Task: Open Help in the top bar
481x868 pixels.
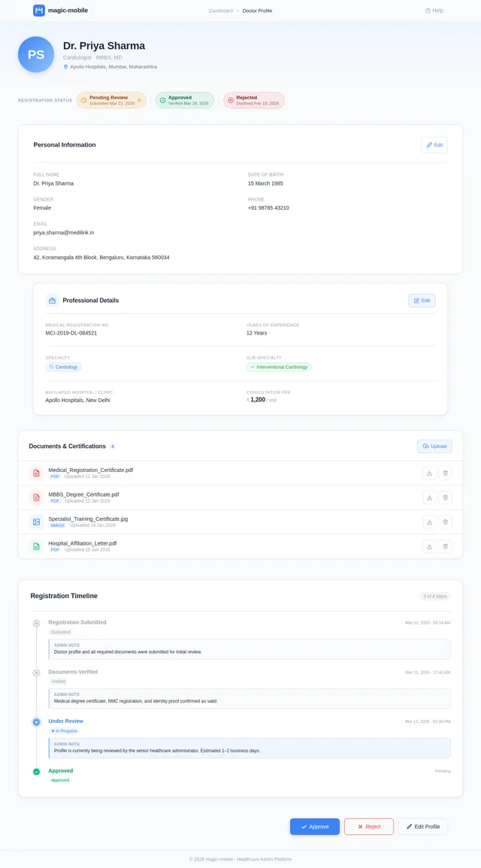Action: pyautogui.click(x=434, y=11)
